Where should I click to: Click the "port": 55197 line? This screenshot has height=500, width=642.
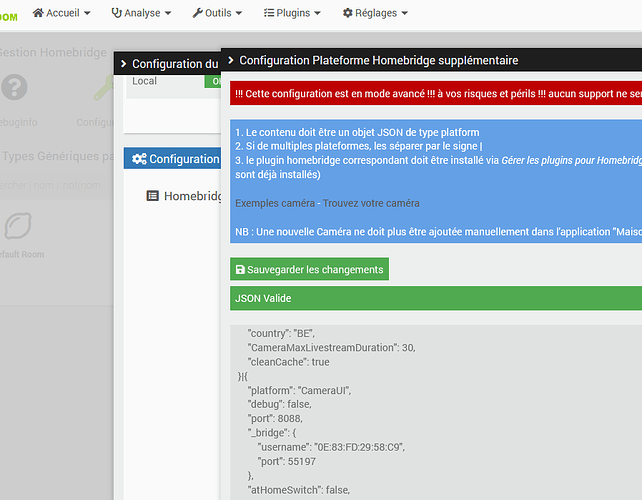coord(287,461)
